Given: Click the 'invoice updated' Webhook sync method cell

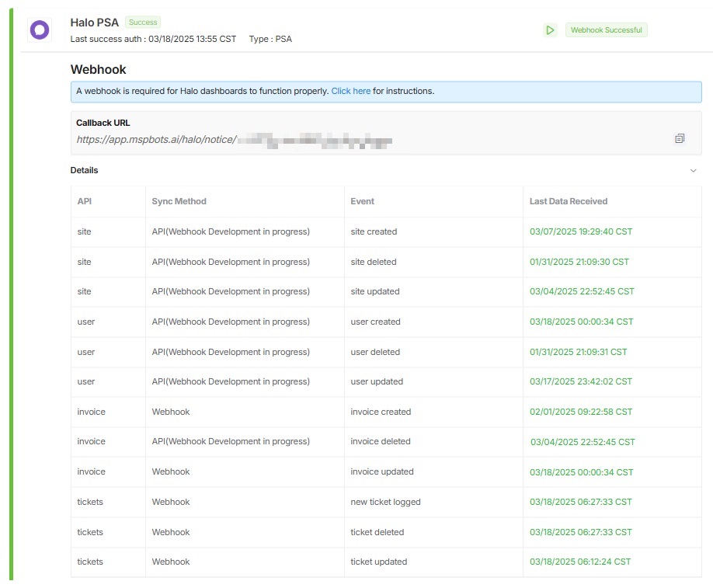Looking at the screenshot, I should (x=171, y=471).
